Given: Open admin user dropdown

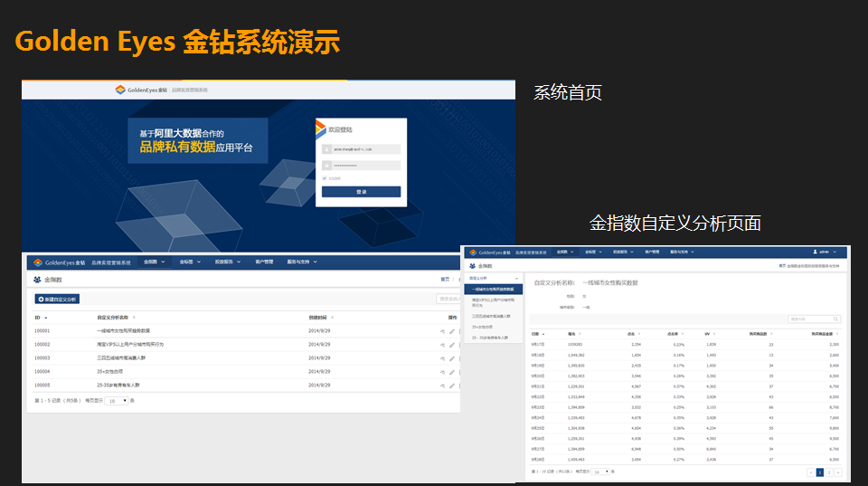Looking at the screenshot, I should 825,253.
